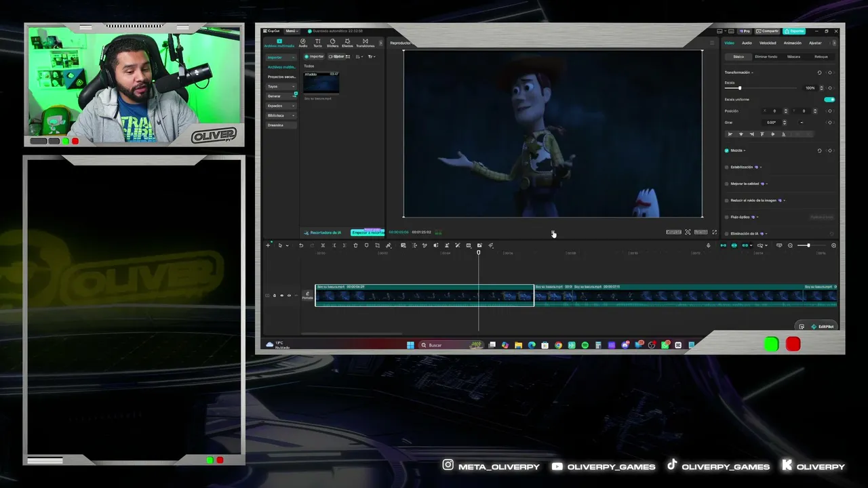
Task: Open the Stickers tab
Action: tap(332, 43)
